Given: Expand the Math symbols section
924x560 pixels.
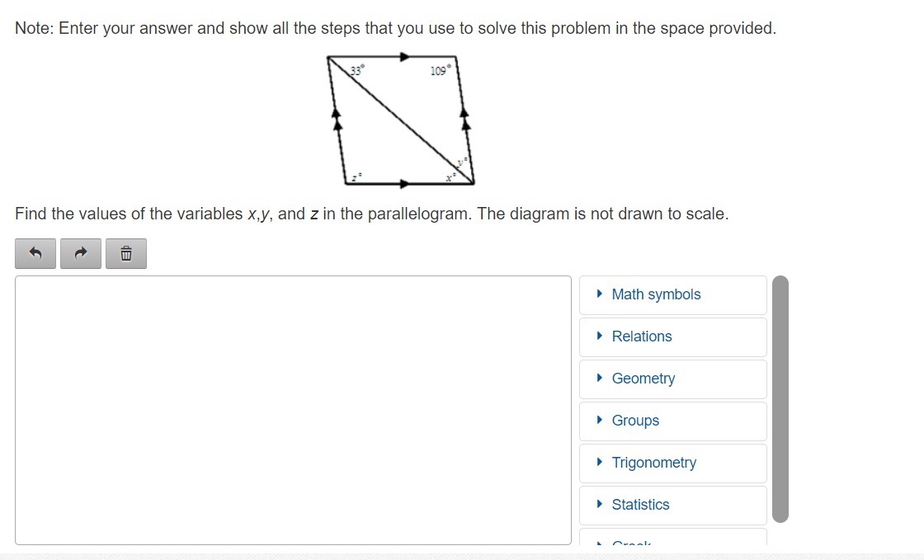Looking at the screenshot, I should [x=656, y=294].
